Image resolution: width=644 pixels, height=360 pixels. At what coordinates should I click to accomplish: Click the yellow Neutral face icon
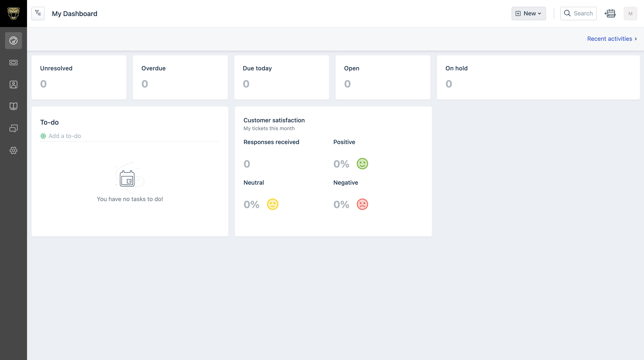(x=273, y=204)
